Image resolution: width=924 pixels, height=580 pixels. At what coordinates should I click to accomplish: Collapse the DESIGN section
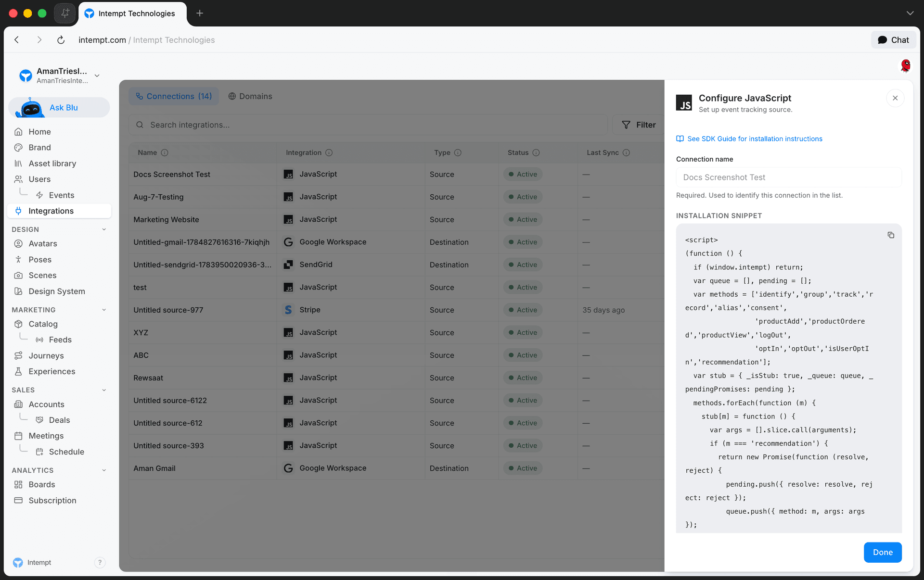tap(104, 229)
